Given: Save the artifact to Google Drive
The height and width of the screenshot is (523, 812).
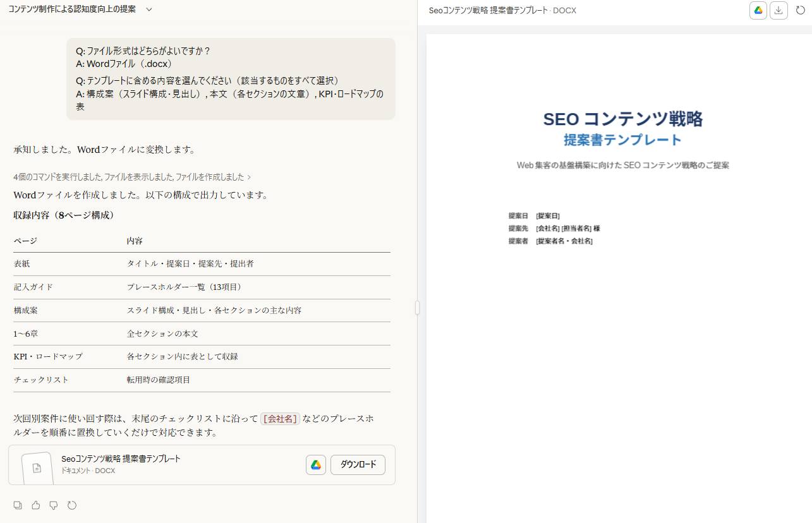Looking at the screenshot, I should pos(758,10).
